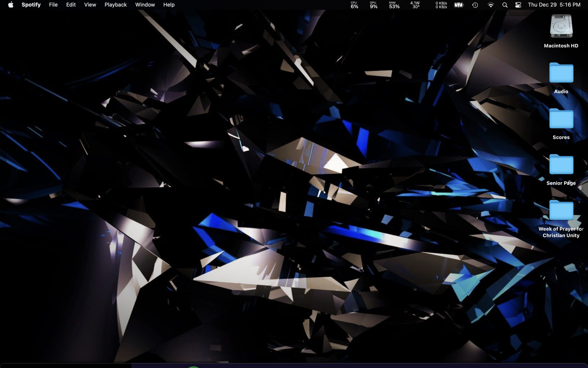Open the Spotify application menu

(x=31, y=5)
